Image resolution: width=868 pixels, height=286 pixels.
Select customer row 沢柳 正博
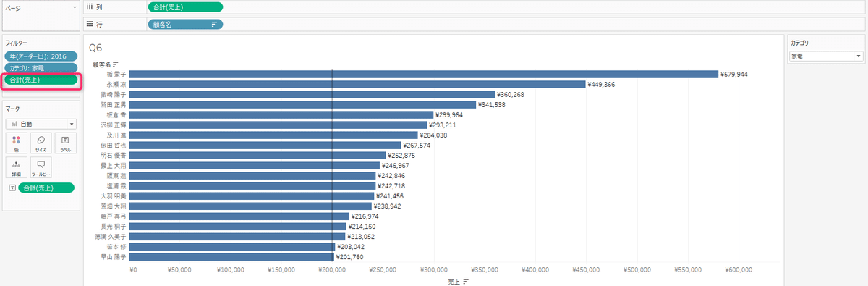[x=114, y=125]
